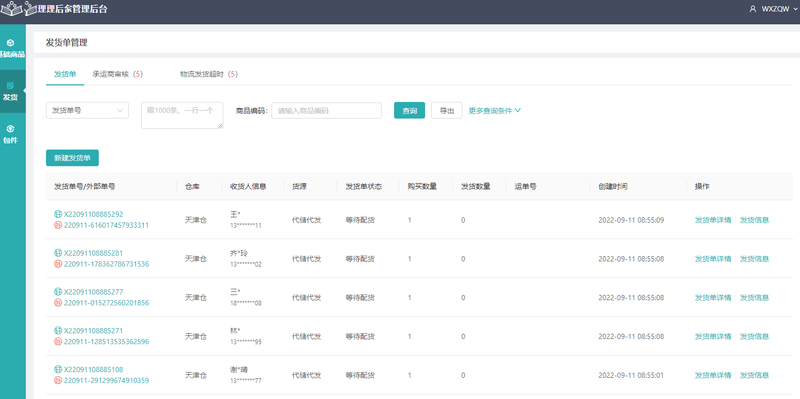The width and height of the screenshot is (800, 399).
Task: Focus the 限1000条 multi-line input box
Action: [182, 115]
